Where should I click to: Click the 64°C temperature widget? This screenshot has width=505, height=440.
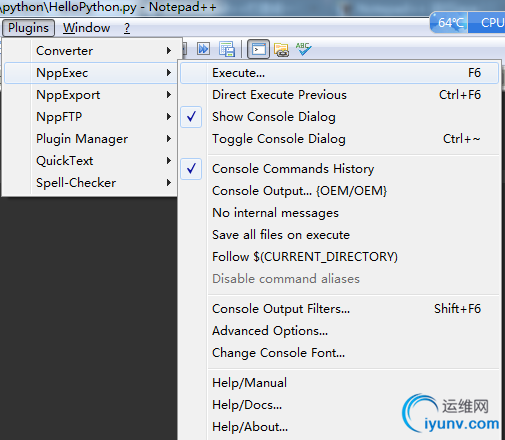(449, 23)
